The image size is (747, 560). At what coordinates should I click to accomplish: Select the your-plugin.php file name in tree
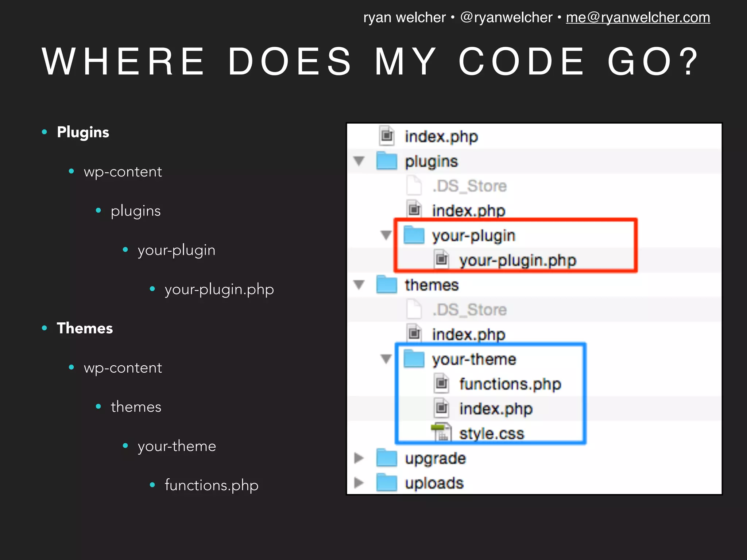click(x=518, y=261)
